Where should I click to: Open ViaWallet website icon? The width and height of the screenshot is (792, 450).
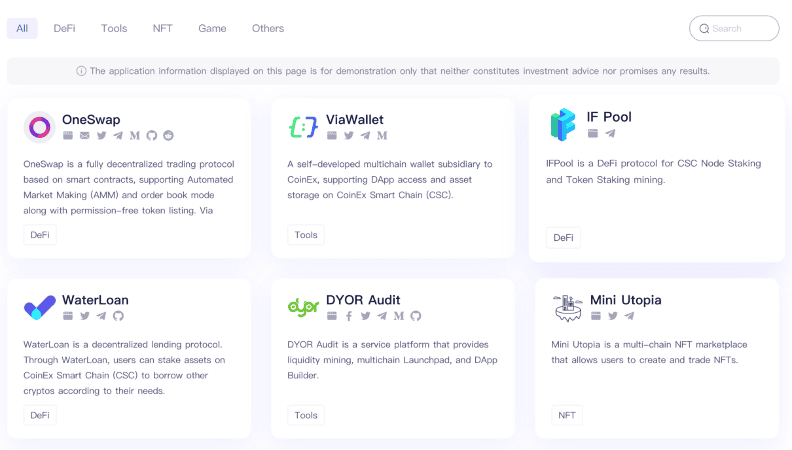coord(332,135)
